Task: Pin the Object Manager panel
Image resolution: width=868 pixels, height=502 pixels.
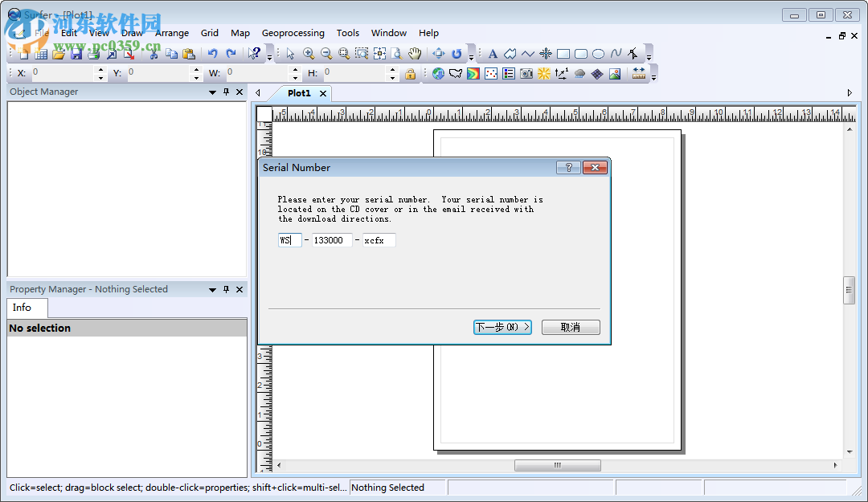Action: pos(226,92)
